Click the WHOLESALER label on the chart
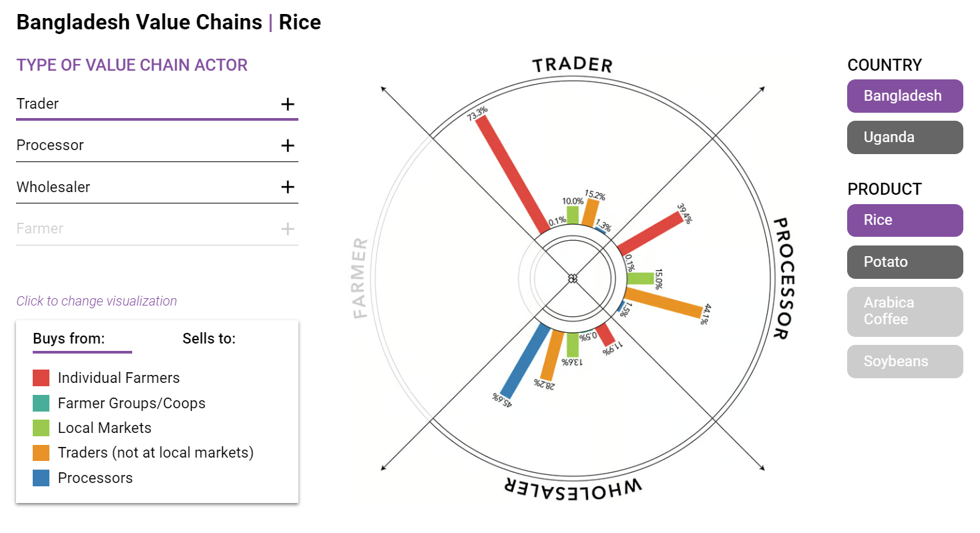The width and height of the screenshot is (980, 533). 572,486
